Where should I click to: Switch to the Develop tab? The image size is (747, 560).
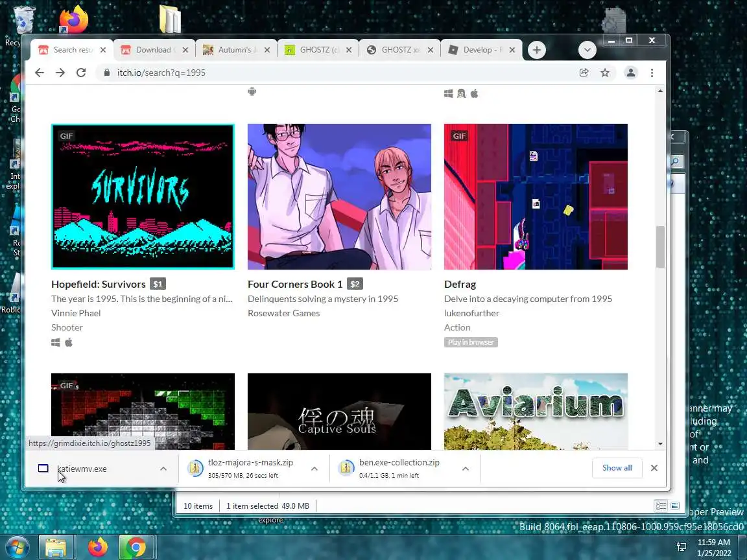tap(482, 50)
